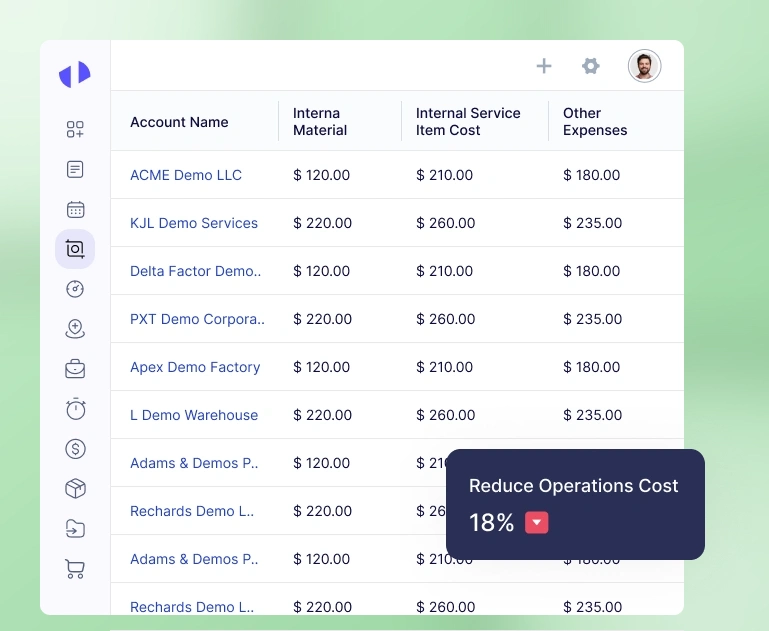
Task: Click $ 235.00 in L Demo Warehouse row
Action: click(592, 415)
